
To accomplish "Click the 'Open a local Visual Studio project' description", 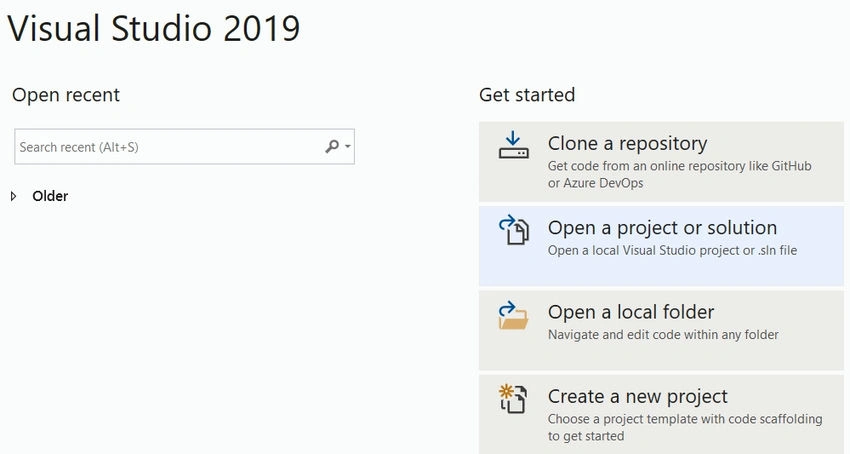I will (x=672, y=250).
